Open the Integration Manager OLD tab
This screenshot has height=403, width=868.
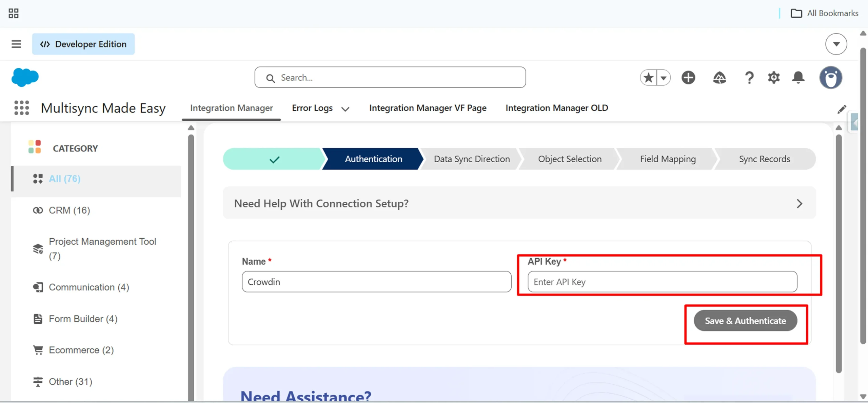click(x=557, y=108)
